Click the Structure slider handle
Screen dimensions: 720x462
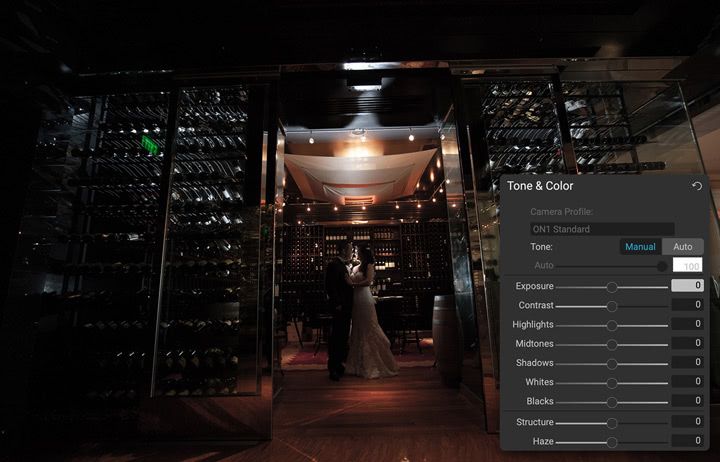(x=612, y=423)
